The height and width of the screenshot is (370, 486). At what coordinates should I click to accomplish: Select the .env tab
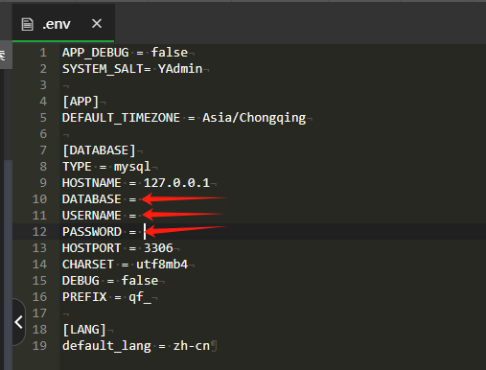pyautogui.click(x=63, y=23)
